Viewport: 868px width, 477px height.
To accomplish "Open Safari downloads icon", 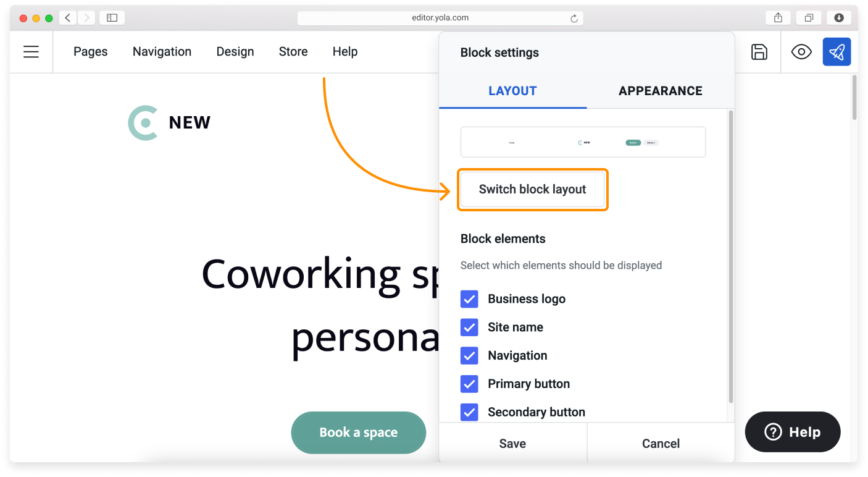I will 838,18.
